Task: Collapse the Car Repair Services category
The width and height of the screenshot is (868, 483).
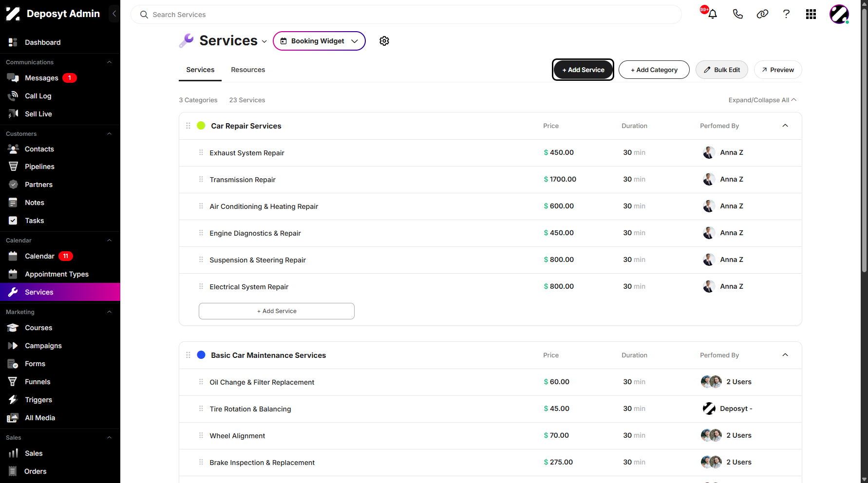Action: 785,126
